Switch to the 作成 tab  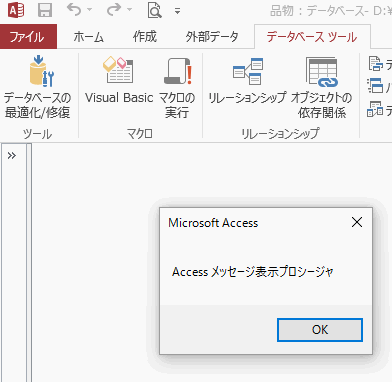coord(145,37)
